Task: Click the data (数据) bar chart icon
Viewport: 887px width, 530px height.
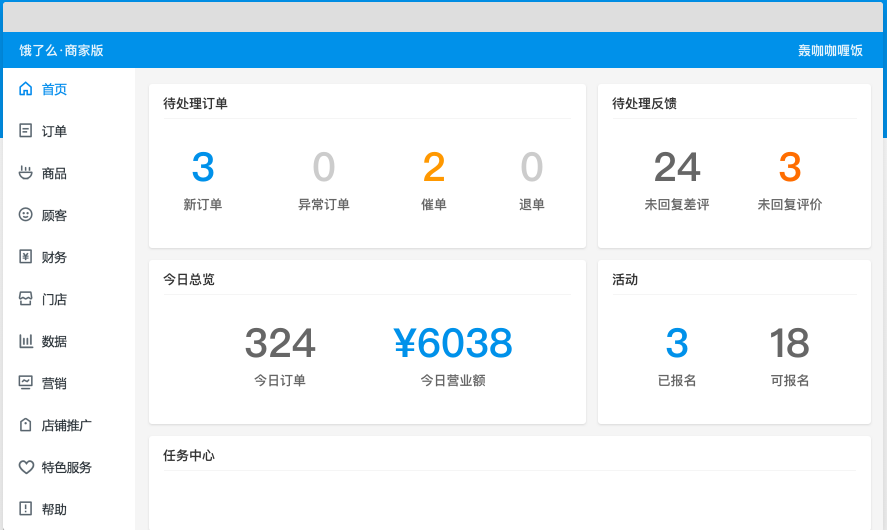Action: pos(26,341)
